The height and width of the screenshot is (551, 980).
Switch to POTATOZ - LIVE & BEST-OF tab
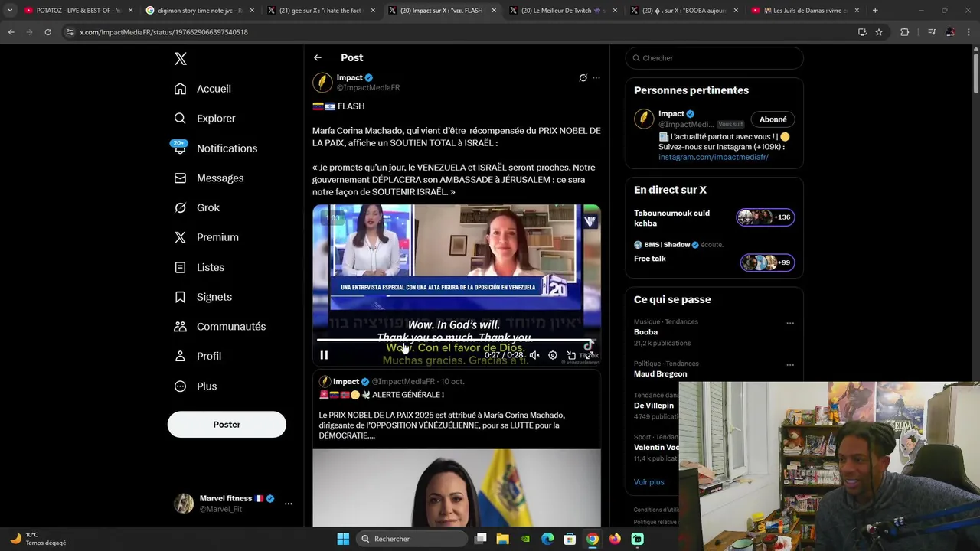pos(77,11)
